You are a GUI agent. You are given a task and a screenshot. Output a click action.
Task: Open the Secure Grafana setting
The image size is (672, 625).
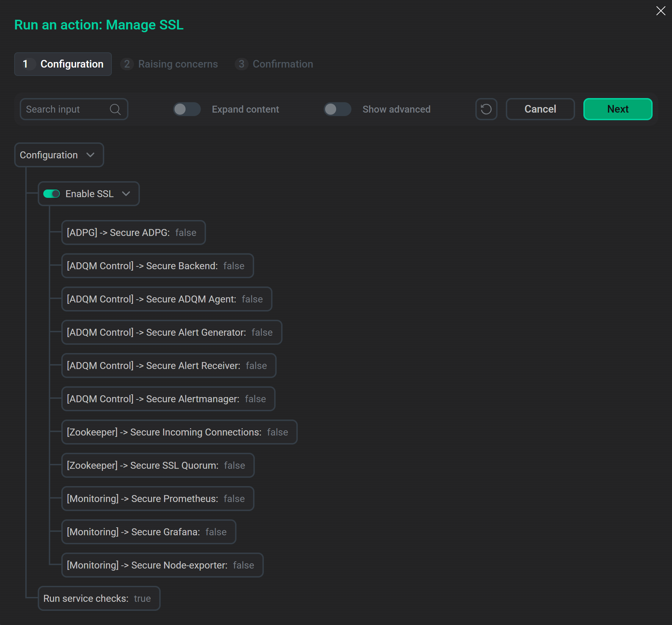pyautogui.click(x=149, y=532)
